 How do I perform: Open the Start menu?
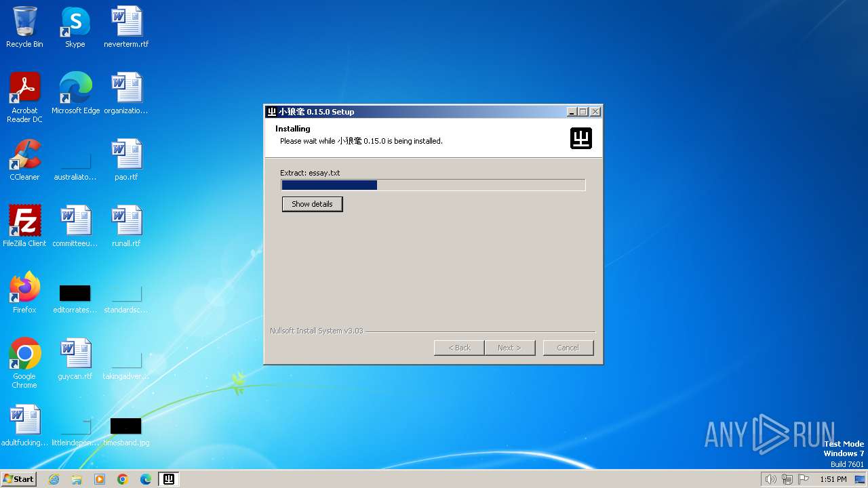(x=18, y=479)
